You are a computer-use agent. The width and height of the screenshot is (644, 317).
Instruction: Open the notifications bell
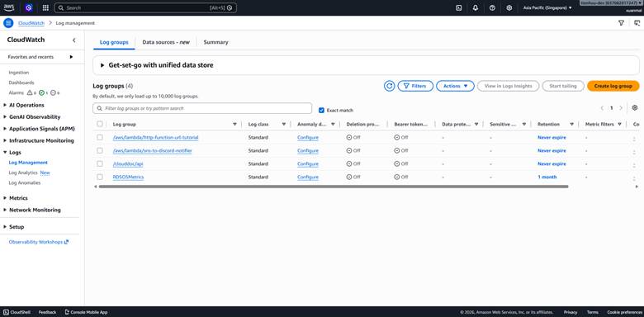pos(476,7)
